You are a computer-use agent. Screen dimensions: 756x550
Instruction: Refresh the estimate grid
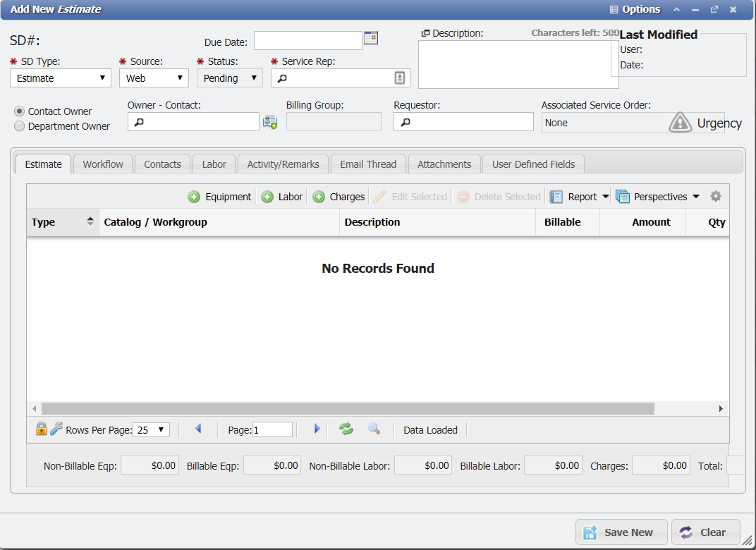click(346, 429)
